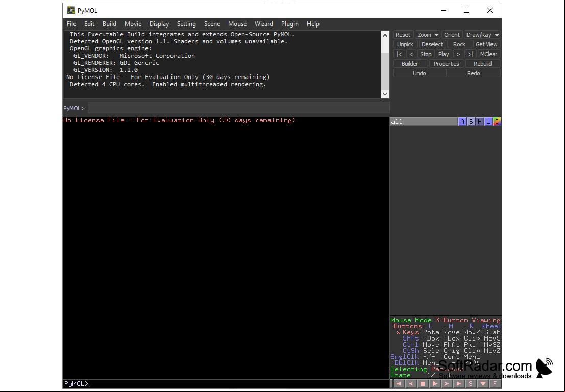Click the 'GL_VERSION: 1.1.0' log line
Image resolution: width=565 pixels, height=392 pixels.
(106, 70)
